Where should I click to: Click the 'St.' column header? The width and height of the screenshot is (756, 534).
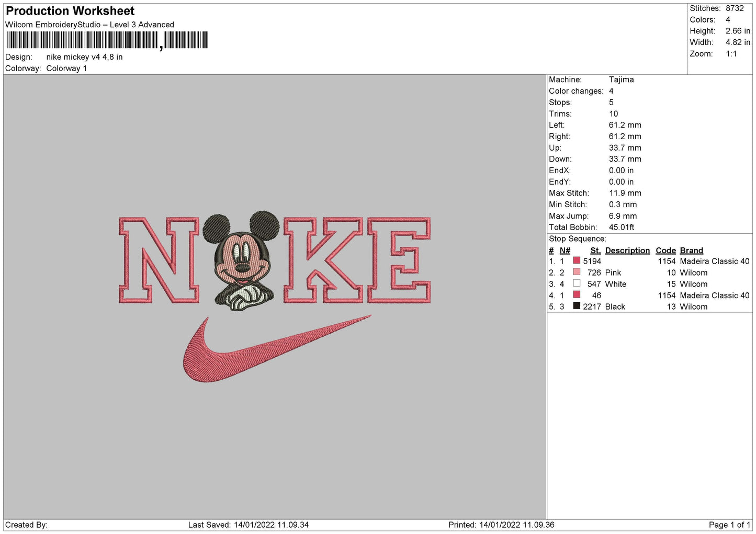pyautogui.click(x=595, y=251)
